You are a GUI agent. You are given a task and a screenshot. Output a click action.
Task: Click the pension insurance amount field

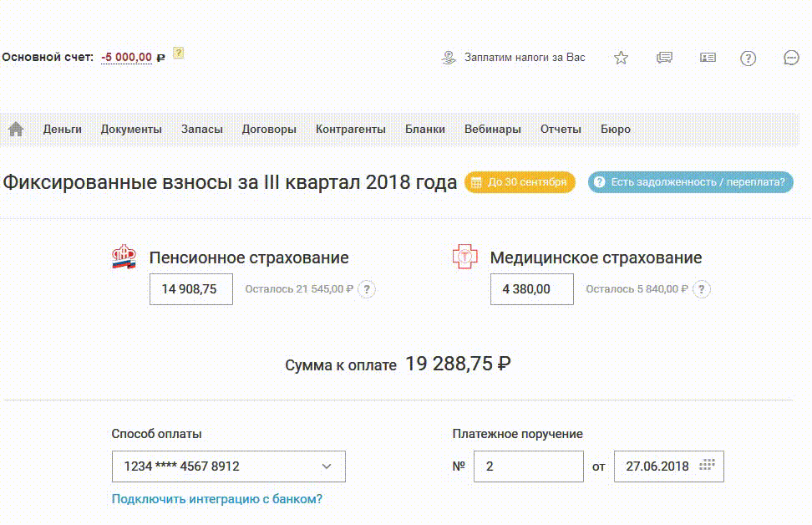click(191, 289)
